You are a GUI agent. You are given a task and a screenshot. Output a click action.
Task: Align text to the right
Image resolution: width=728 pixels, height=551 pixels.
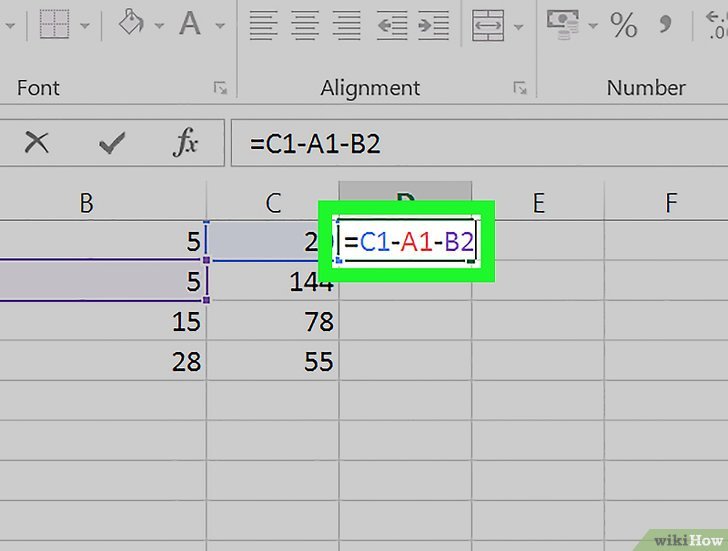point(347,25)
